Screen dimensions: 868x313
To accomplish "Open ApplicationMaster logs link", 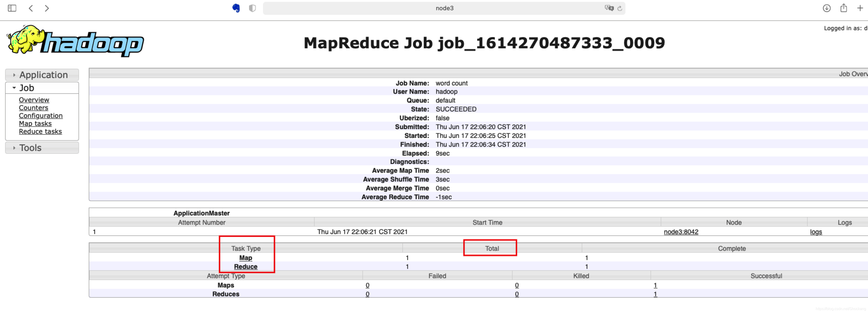I will [x=816, y=232].
